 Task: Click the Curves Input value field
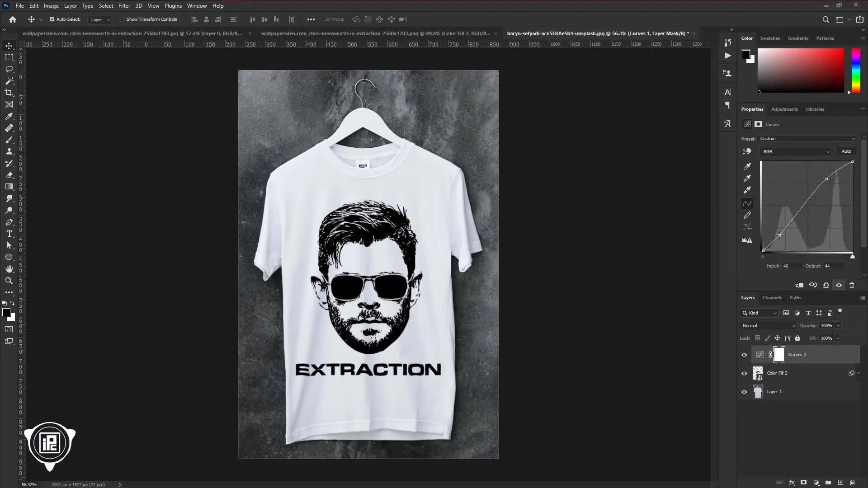coord(792,266)
